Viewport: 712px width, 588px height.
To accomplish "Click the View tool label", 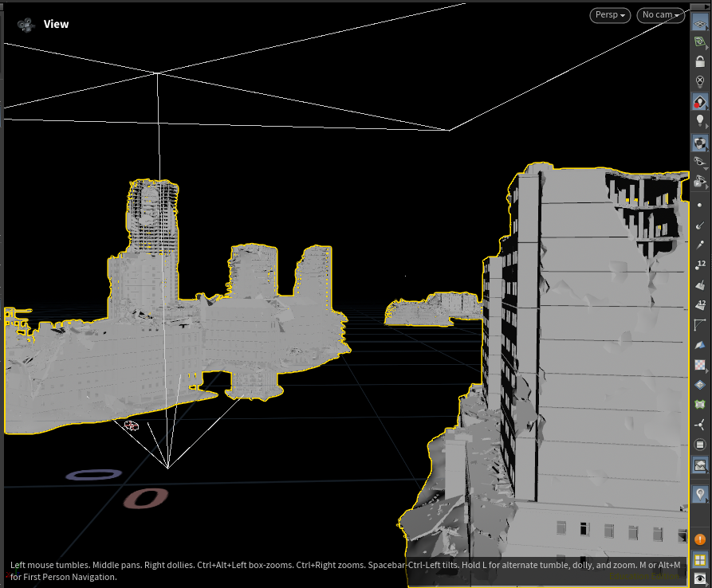I will coord(56,24).
